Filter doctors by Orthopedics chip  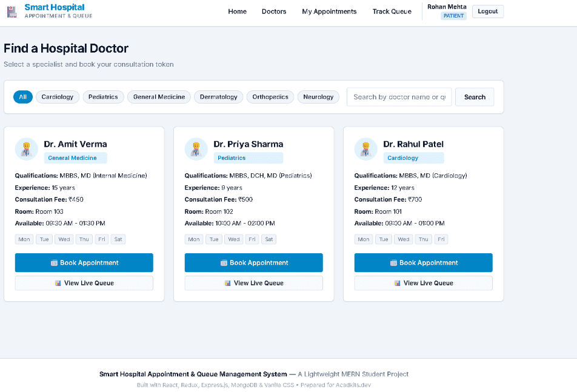(270, 97)
